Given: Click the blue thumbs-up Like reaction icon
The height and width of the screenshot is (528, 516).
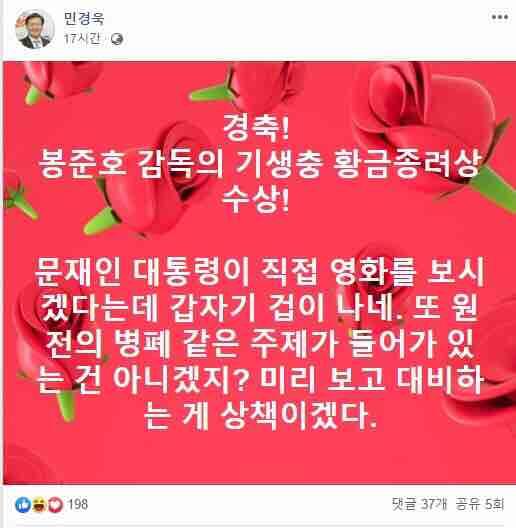Looking at the screenshot, I should 23,505.
